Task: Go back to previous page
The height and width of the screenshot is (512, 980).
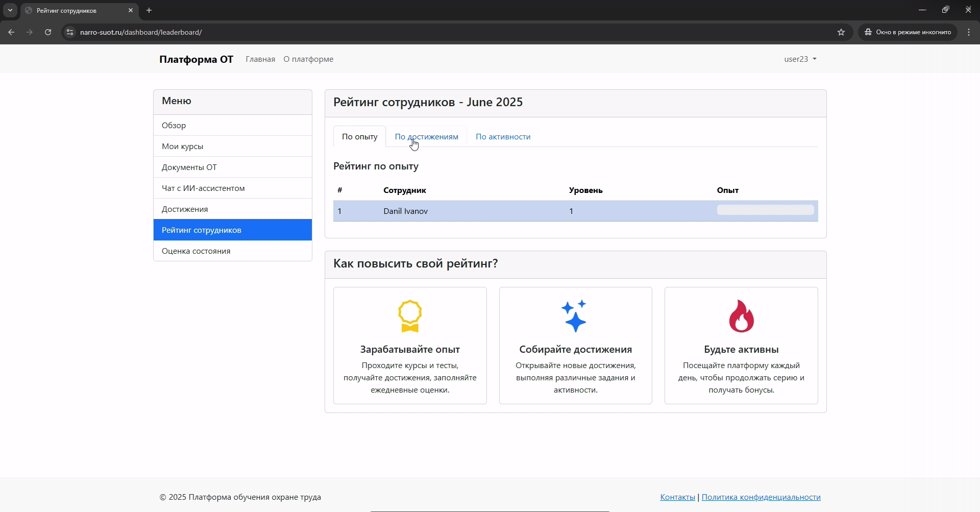Action: pos(11,32)
